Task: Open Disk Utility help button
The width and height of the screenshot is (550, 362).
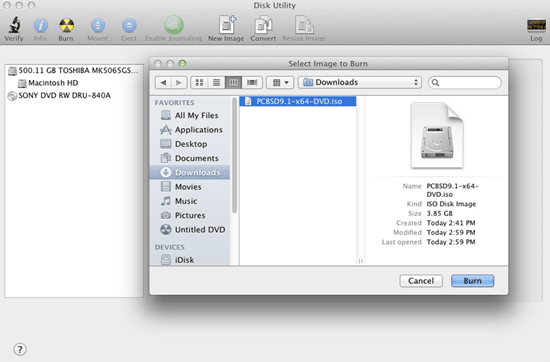Action: click(x=20, y=349)
